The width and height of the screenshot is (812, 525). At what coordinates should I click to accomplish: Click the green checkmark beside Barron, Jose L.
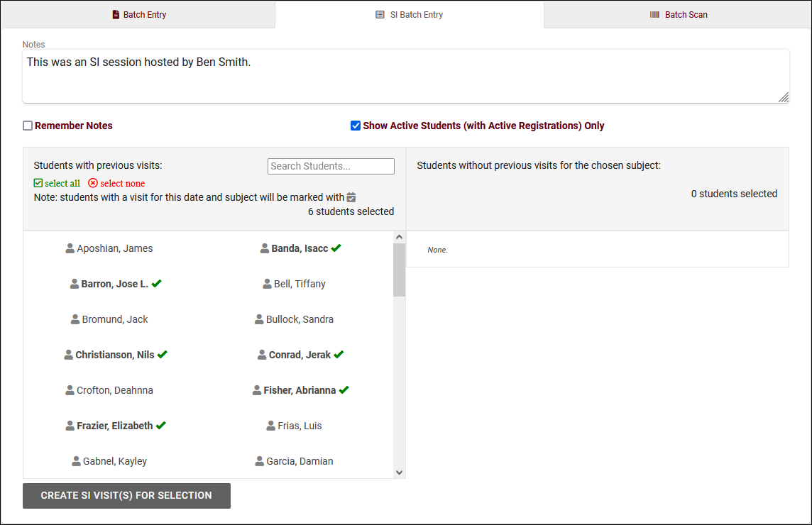pos(157,284)
